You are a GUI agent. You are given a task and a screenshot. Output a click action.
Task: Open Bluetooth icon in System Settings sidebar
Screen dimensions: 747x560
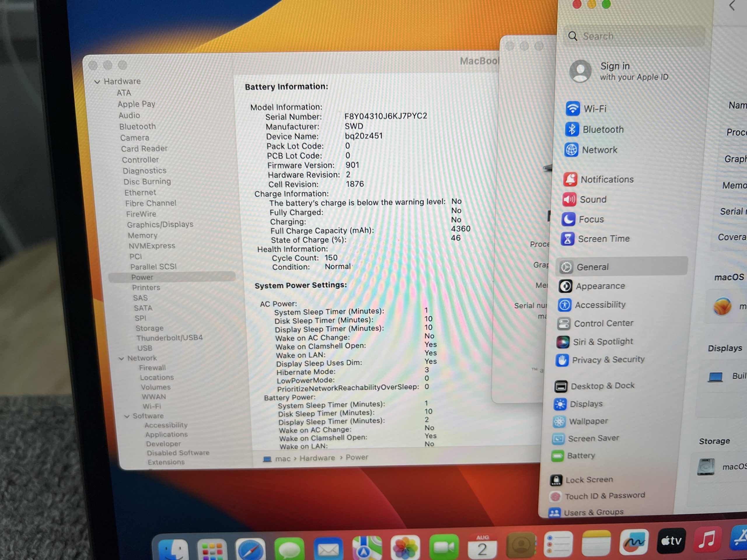tap(572, 129)
